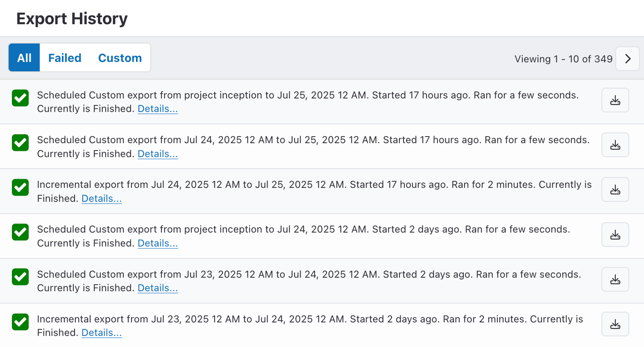This screenshot has width=644, height=347.
Task: Download project inception to Jul 24 export
Action: coord(615,235)
